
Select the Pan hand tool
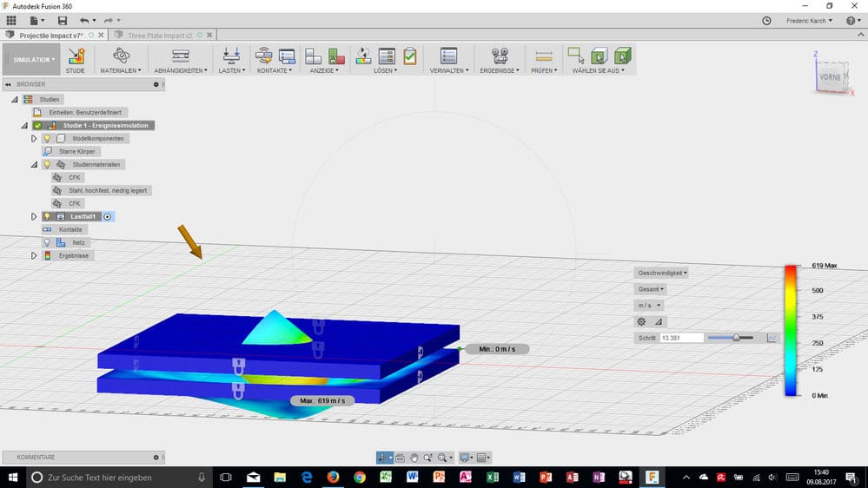414,458
